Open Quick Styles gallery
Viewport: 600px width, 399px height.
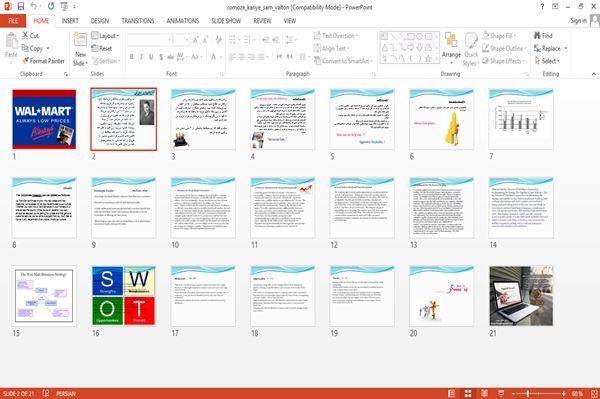(x=471, y=49)
